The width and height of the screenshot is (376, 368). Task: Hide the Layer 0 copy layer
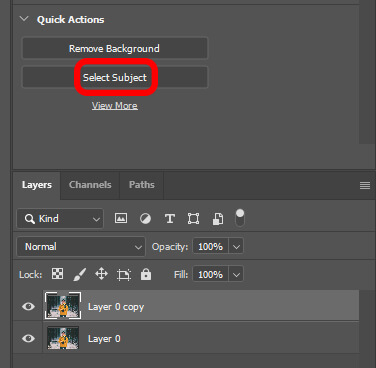[28, 306]
